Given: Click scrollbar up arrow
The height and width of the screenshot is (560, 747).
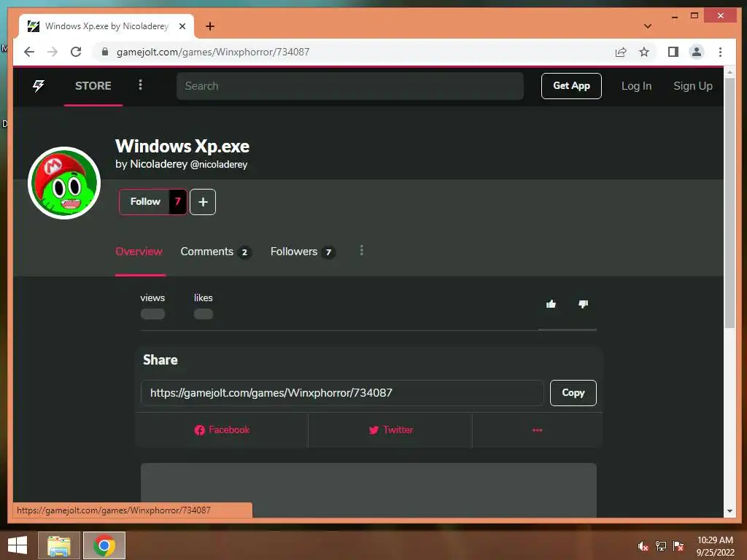Looking at the screenshot, I should coord(729,72).
